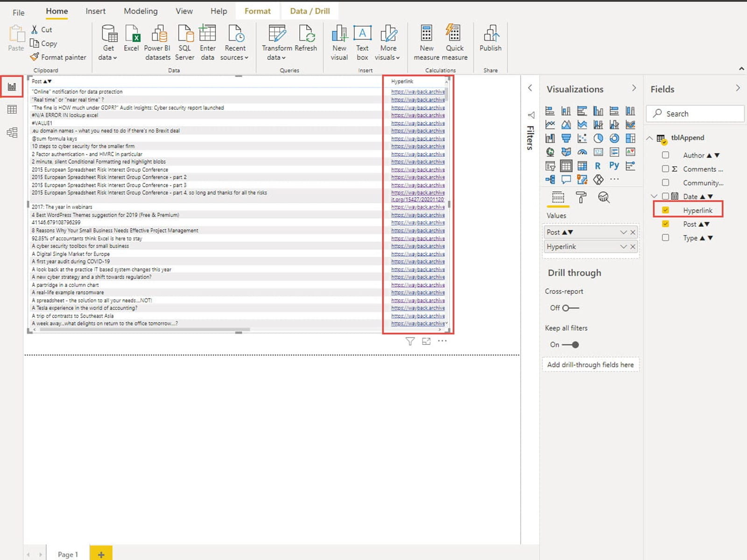Open the Model view in the left sidebar
The height and width of the screenshot is (560, 747).
click(x=12, y=133)
